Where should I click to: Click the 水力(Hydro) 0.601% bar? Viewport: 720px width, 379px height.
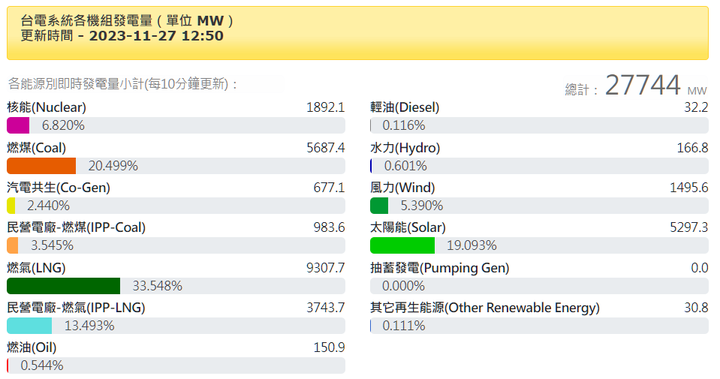(x=540, y=166)
